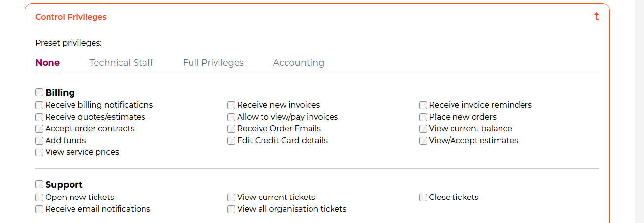Tick View all organisation tickets
Screen dimensions: 644x223
[231, 209]
